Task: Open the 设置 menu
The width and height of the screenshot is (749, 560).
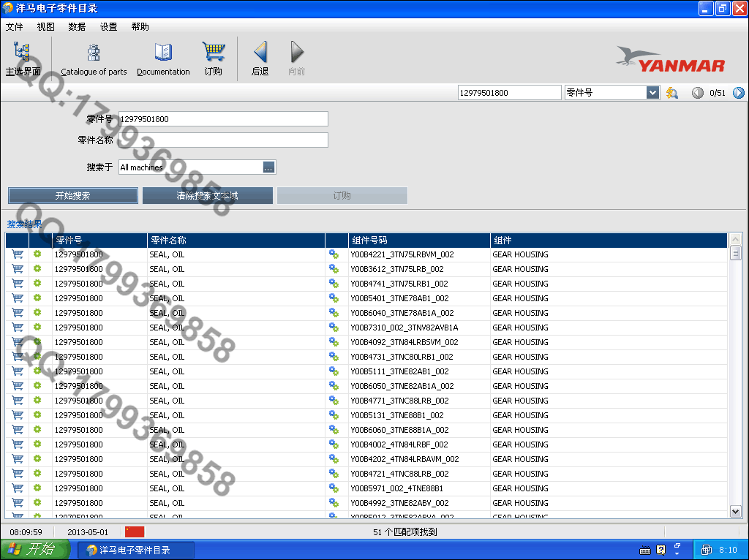Action: point(108,27)
